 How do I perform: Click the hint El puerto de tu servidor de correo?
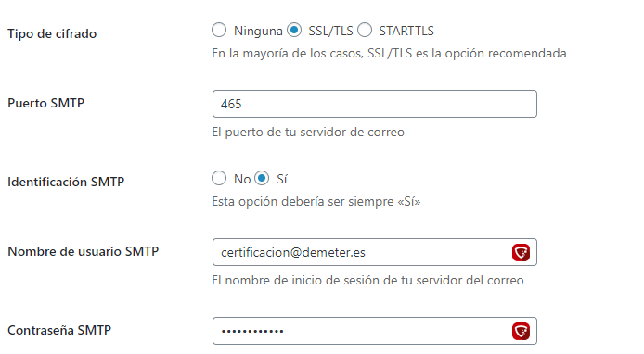[308, 133]
